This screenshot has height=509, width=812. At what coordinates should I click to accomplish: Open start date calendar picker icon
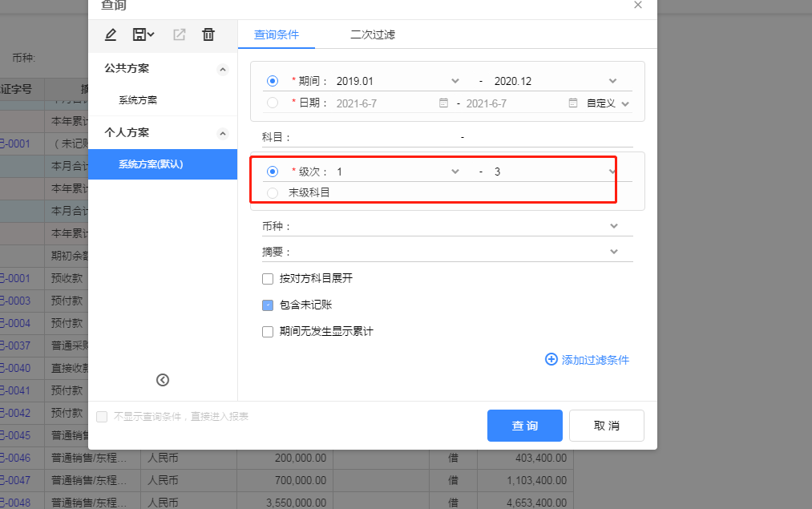(x=443, y=103)
